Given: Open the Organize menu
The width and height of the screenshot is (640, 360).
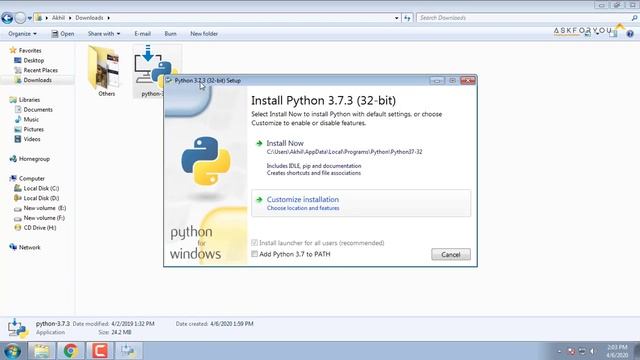Looking at the screenshot, I should 22,34.
